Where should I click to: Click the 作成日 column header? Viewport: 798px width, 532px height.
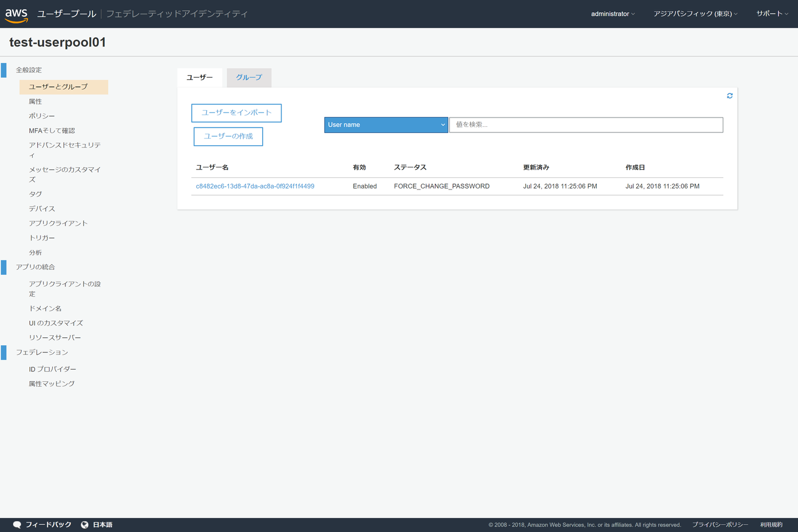(635, 167)
